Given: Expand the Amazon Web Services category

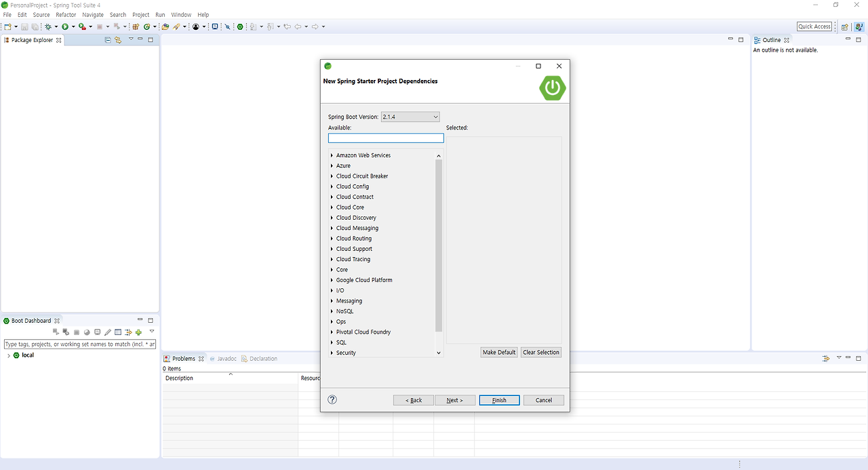Looking at the screenshot, I should pyautogui.click(x=332, y=155).
